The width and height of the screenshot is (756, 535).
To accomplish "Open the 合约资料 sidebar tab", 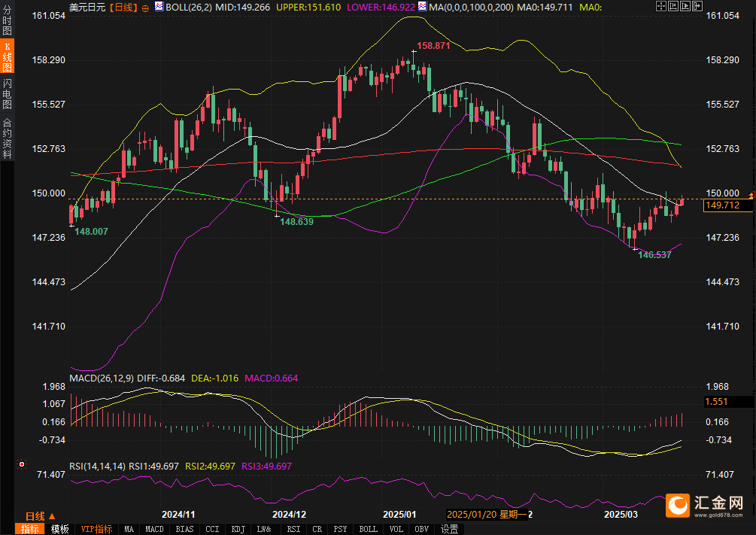I will click(7, 138).
